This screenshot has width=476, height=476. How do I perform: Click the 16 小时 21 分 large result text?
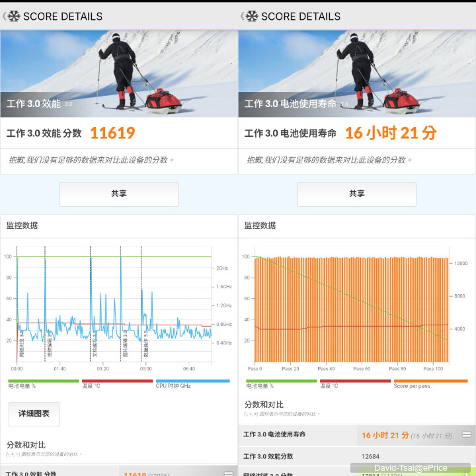[x=391, y=133]
